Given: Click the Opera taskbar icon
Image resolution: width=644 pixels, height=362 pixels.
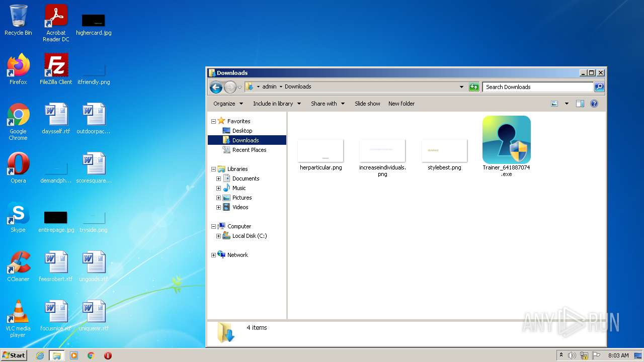Looking at the screenshot, I should click(108, 355).
